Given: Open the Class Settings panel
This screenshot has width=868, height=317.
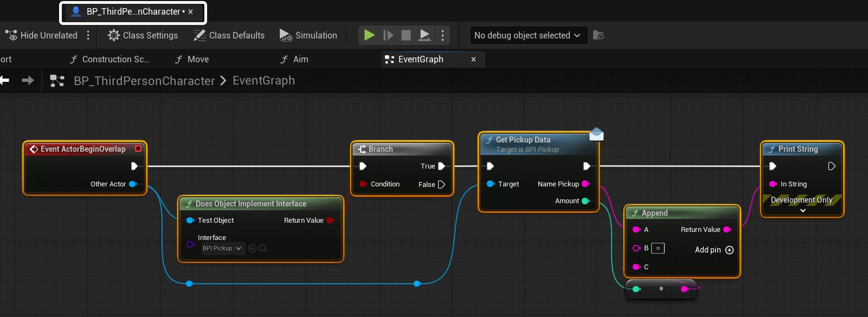Looking at the screenshot, I should point(143,35).
